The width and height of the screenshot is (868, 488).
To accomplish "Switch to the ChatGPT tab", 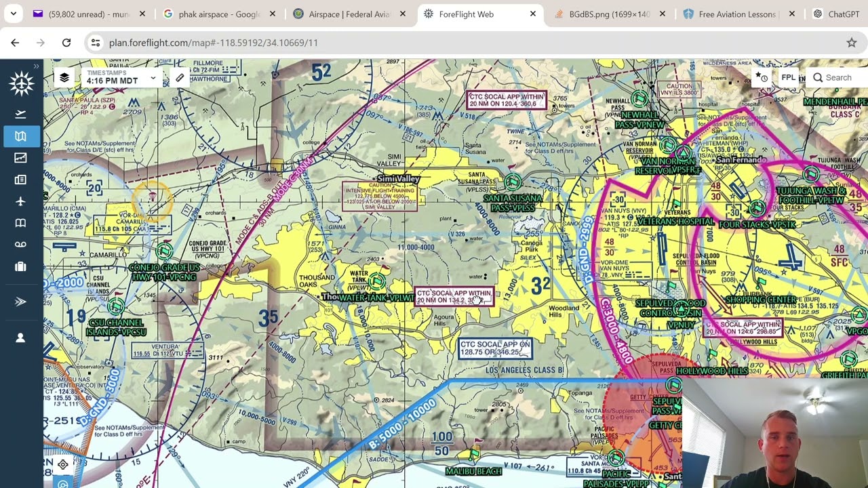I will pos(838,14).
